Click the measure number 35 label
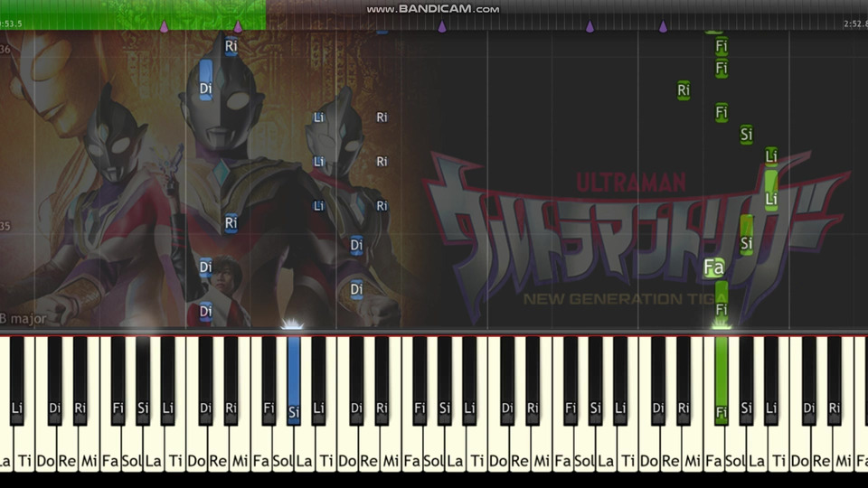The width and height of the screenshot is (868, 488). (x=5, y=226)
